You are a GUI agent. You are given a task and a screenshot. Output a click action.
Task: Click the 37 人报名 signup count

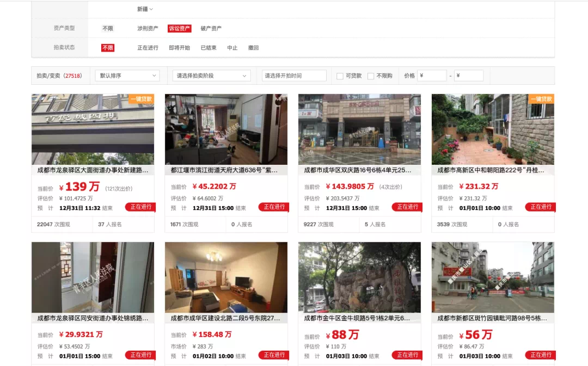point(110,225)
